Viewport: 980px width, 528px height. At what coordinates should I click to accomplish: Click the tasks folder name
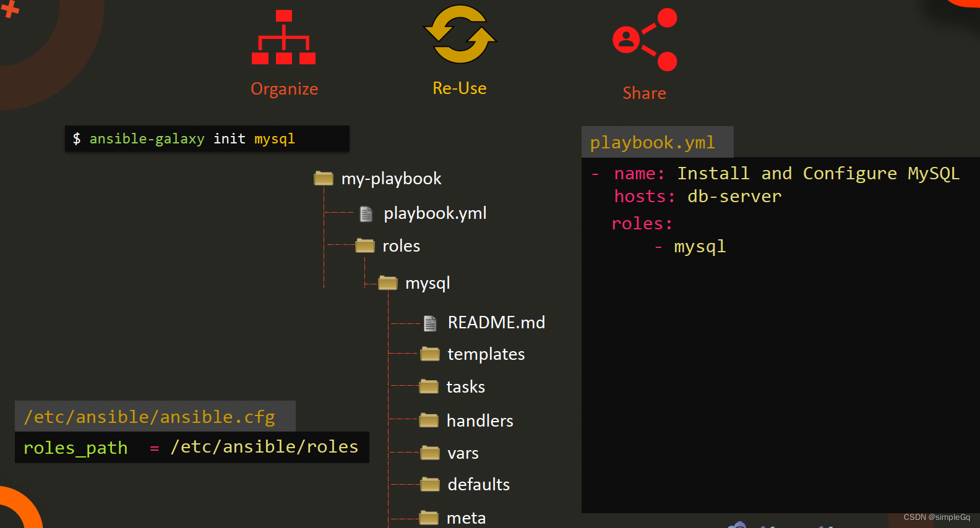click(465, 387)
